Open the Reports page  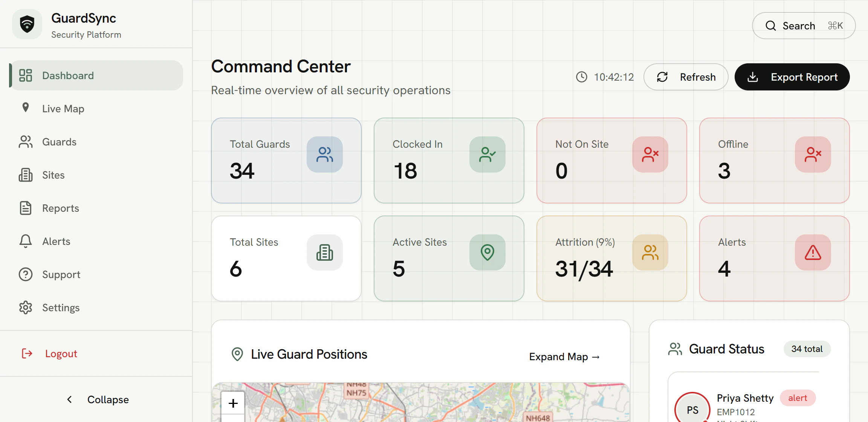(96, 208)
